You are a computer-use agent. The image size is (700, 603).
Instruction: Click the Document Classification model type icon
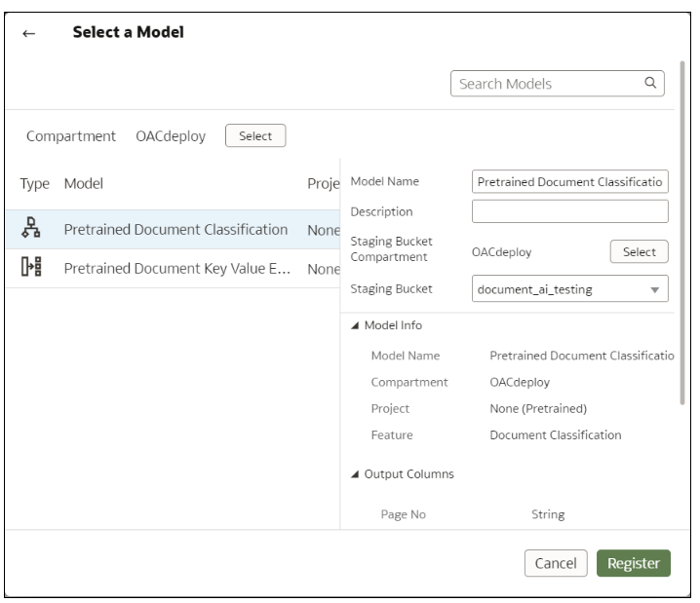[x=31, y=229]
